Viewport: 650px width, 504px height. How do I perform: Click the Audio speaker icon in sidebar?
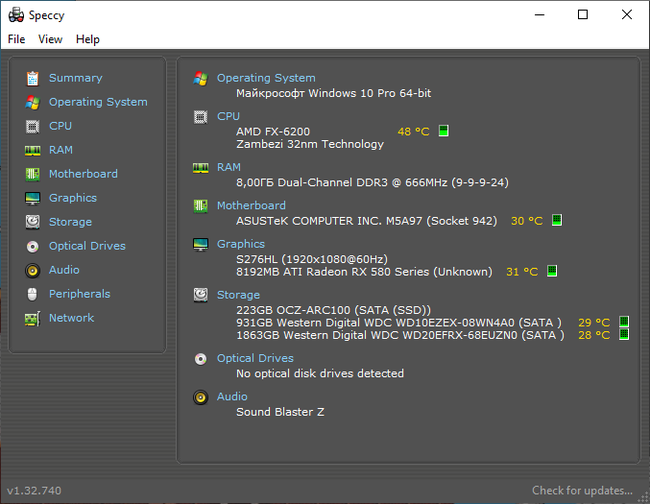[33, 270]
